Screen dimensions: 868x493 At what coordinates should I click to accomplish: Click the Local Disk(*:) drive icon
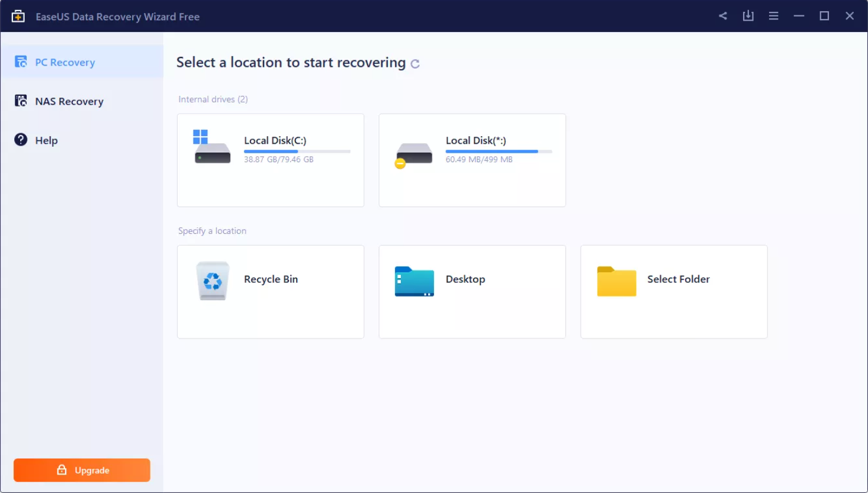pyautogui.click(x=413, y=154)
